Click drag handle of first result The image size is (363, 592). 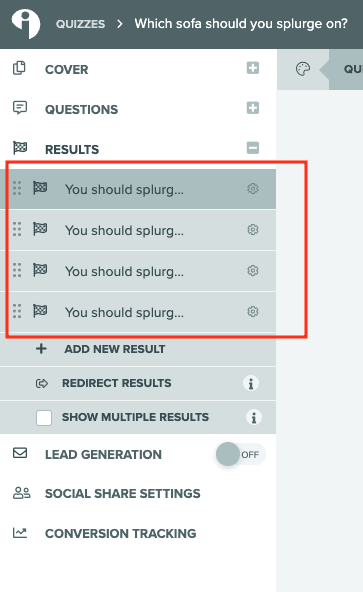pos(17,188)
